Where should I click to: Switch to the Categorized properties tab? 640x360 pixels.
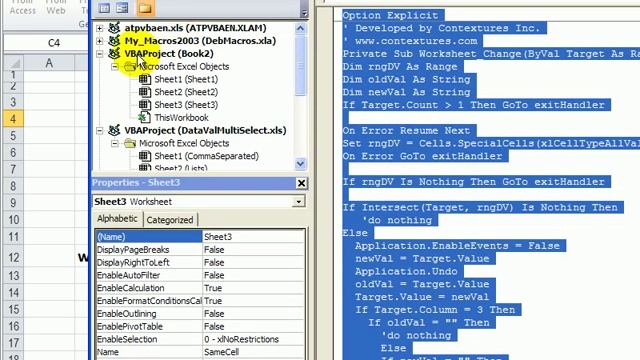point(170,220)
